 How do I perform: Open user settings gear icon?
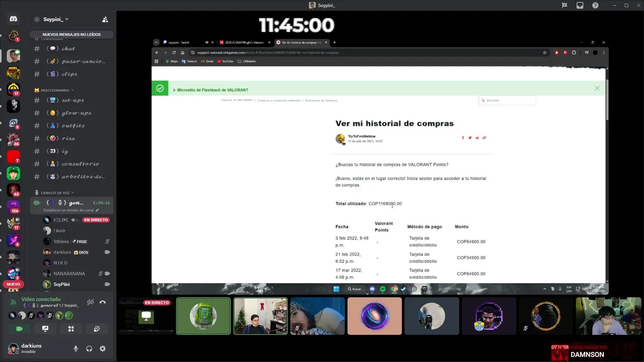(103, 348)
